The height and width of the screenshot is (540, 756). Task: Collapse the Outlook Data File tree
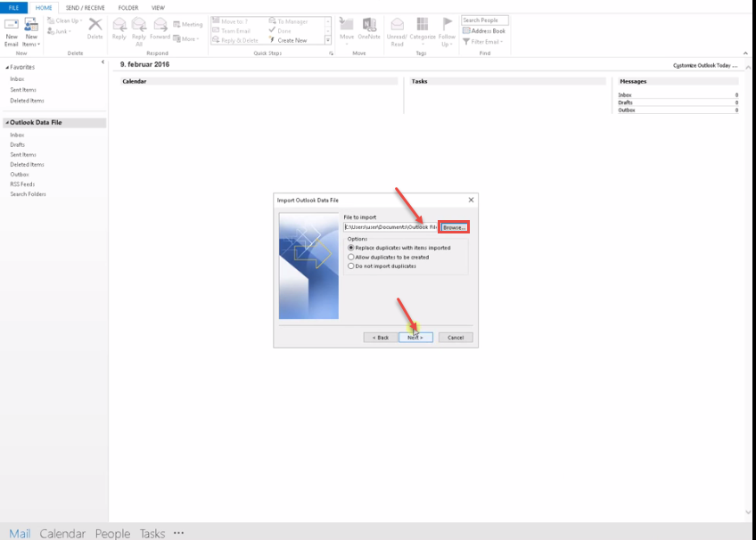point(7,123)
